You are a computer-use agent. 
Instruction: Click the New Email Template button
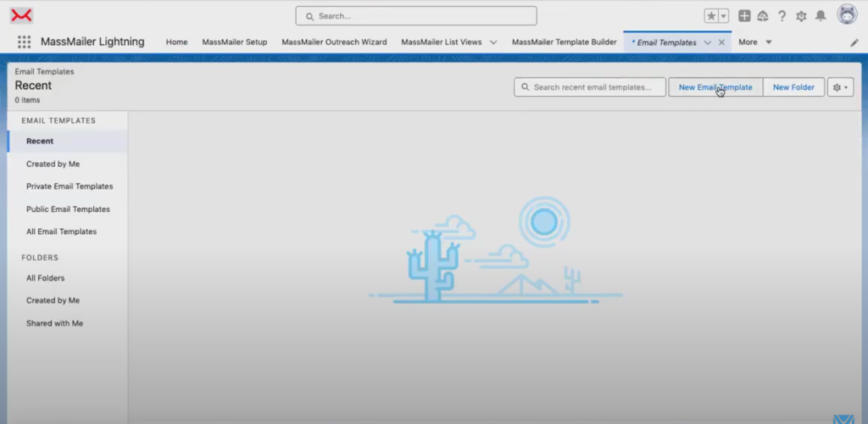[715, 86]
